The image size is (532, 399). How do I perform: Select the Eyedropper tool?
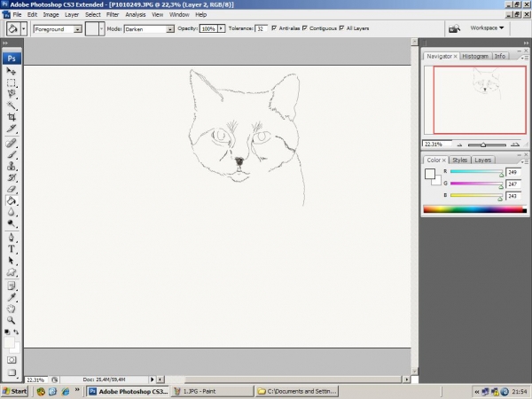(12, 297)
